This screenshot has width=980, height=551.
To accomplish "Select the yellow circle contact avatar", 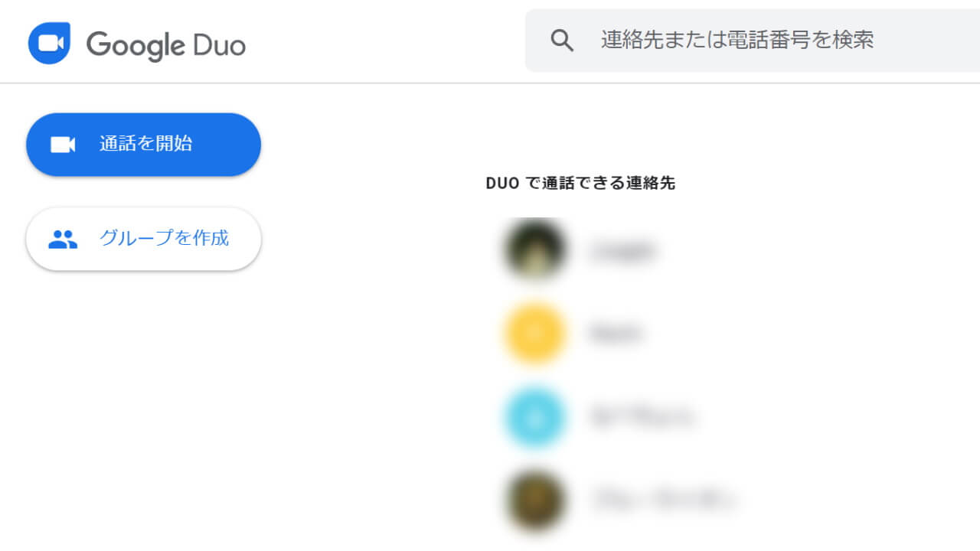I will (x=534, y=333).
